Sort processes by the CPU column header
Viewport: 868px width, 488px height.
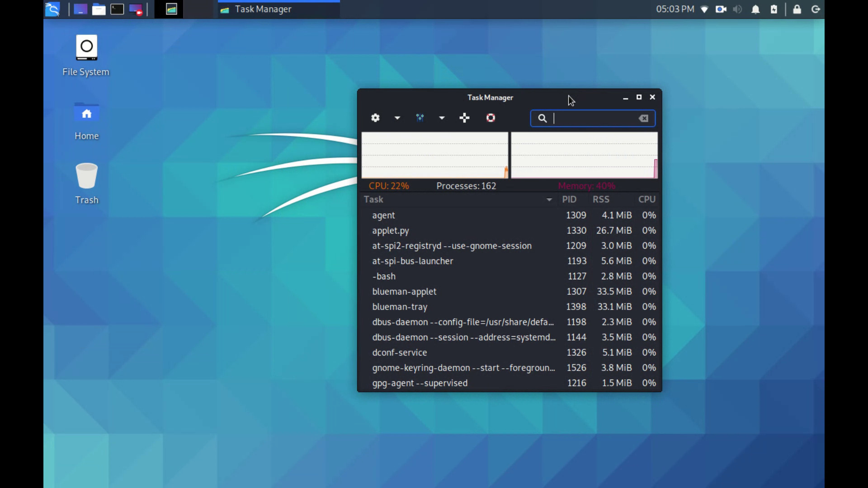point(646,199)
